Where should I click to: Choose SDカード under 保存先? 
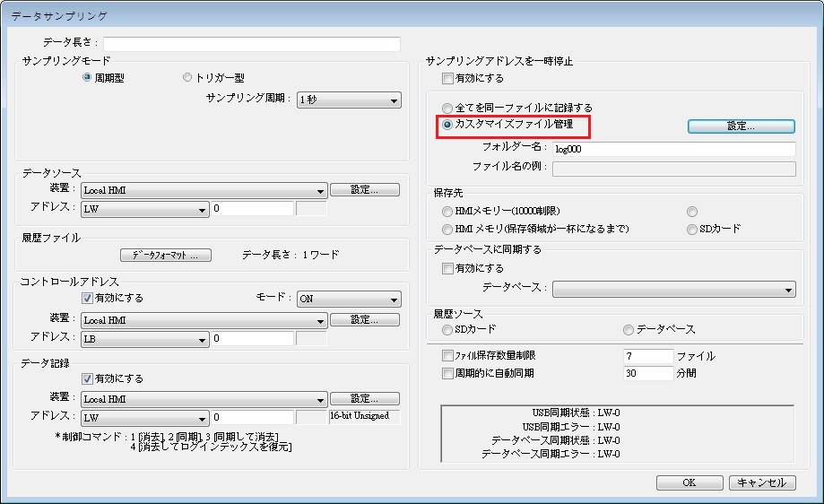pyautogui.click(x=691, y=230)
